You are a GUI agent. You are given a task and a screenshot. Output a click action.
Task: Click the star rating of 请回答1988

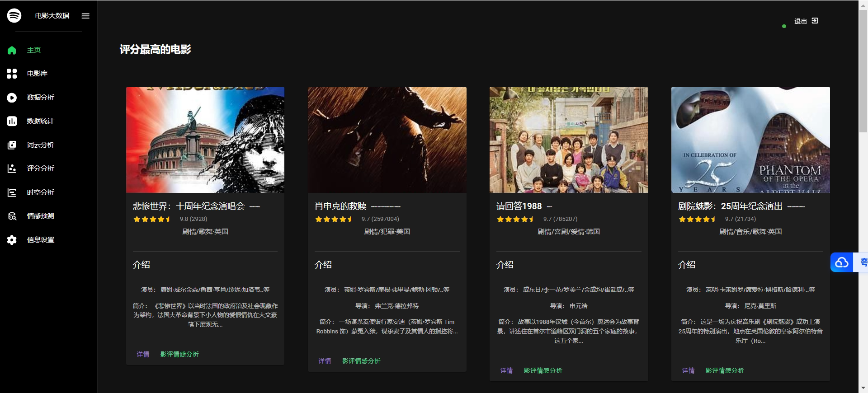coord(515,219)
